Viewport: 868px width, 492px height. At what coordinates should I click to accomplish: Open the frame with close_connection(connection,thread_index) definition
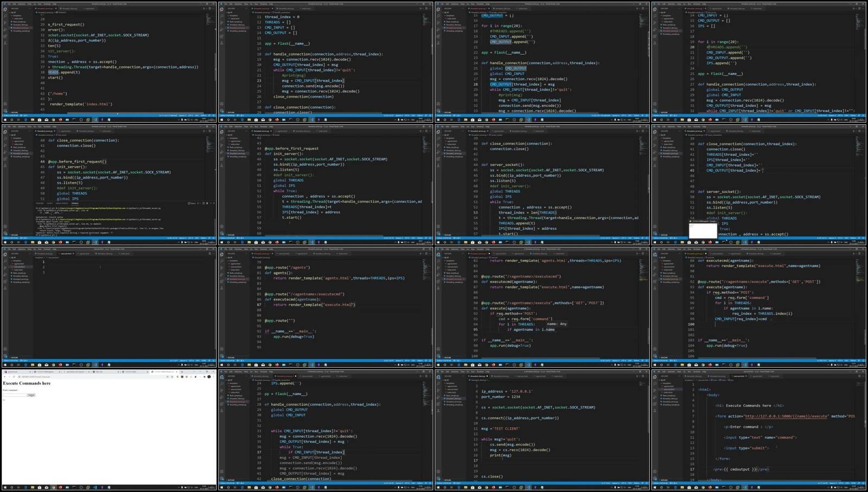(759, 185)
